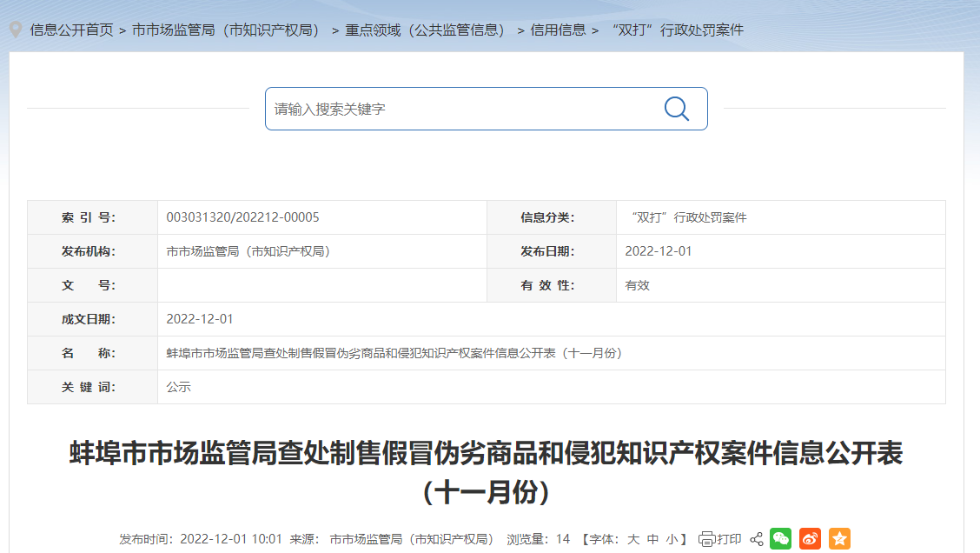Click the magnifier search icon
980x553 pixels.
[x=676, y=109]
